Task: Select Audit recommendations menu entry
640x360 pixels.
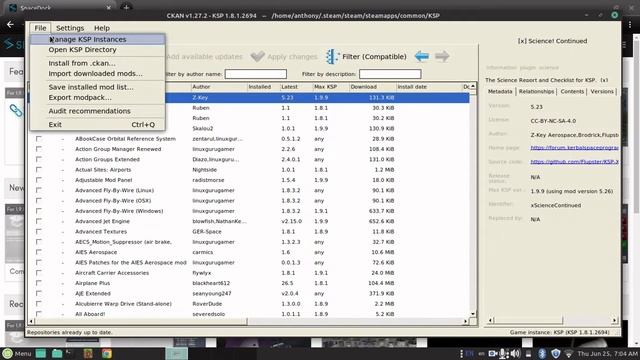Action: (98, 111)
